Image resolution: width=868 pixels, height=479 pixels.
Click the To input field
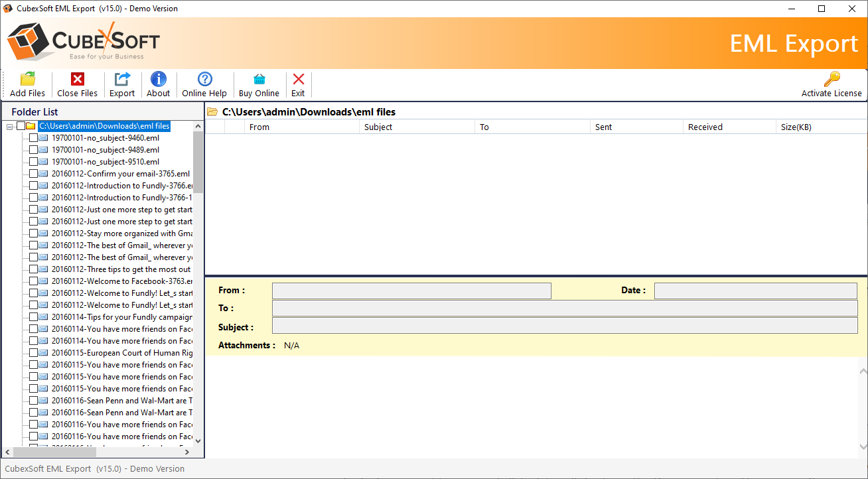(565, 308)
